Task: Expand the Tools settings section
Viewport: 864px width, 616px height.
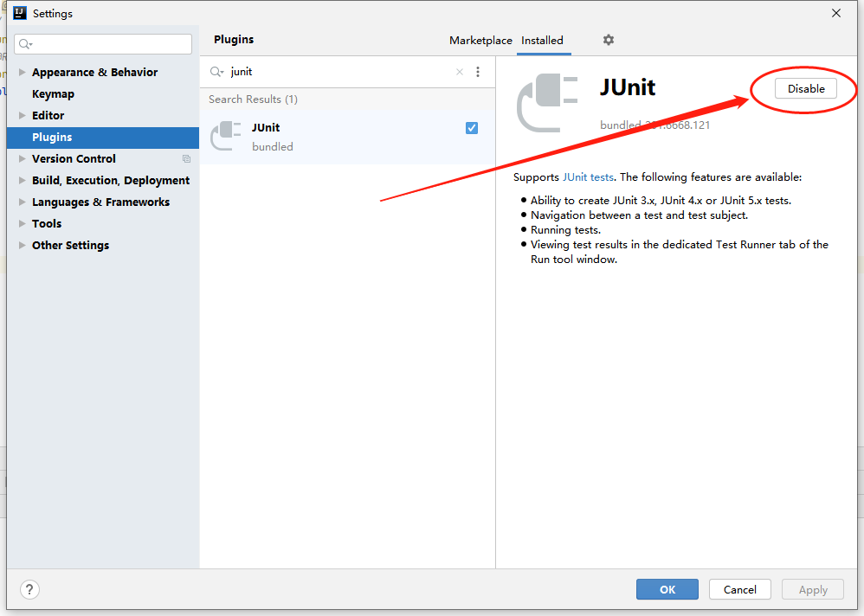Action: [22, 223]
